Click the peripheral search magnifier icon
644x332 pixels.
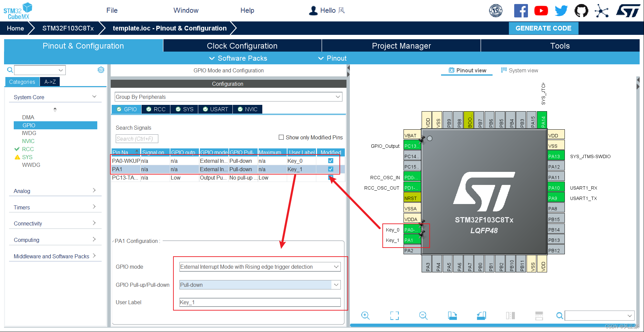point(10,70)
